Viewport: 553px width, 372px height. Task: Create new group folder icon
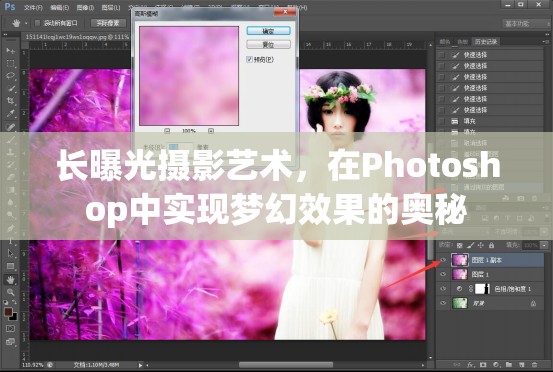click(509, 365)
